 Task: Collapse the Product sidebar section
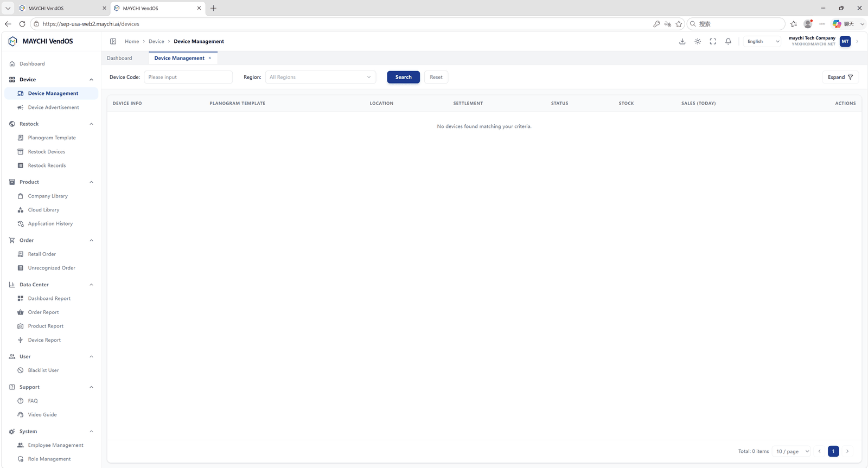(51, 182)
